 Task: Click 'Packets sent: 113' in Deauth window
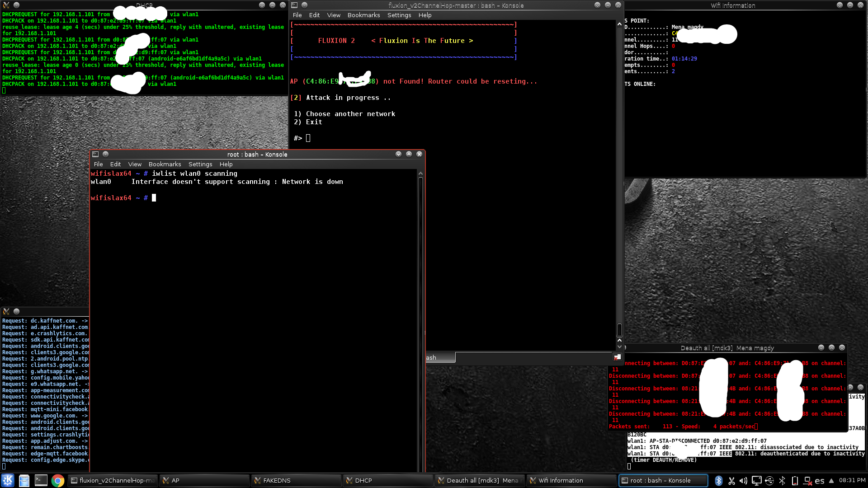pyautogui.click(x=641, y=427)
